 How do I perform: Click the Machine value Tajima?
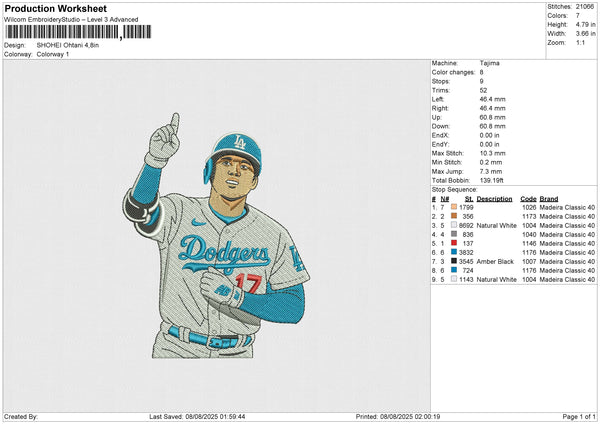point(489,63)
